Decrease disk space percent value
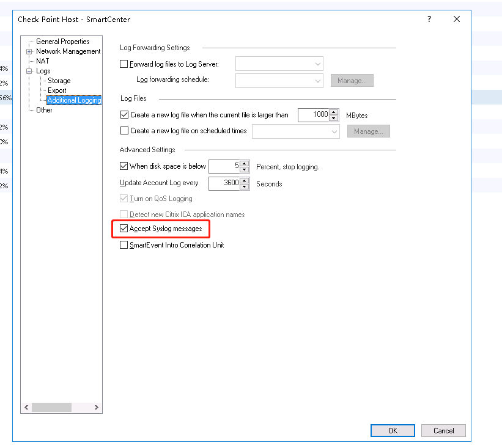Image resolution: width=502 pixels, height=448 pixels. click(245, 169)
